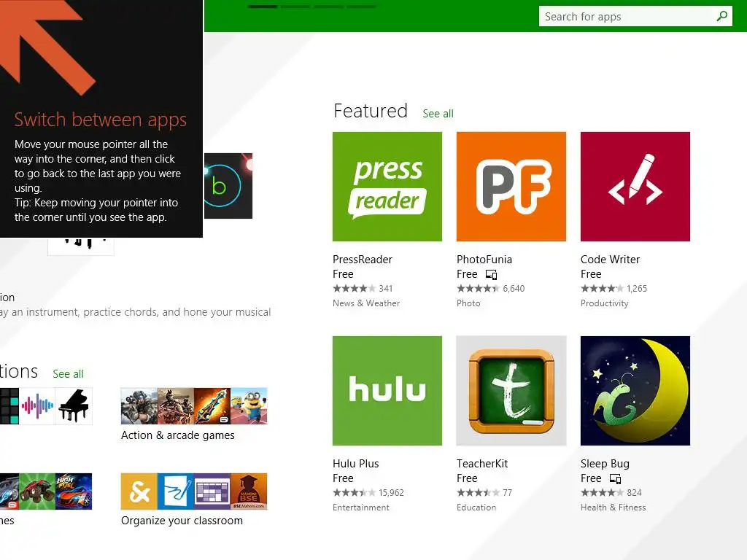
Task: Click the search magnifier icon
Action: (721, 16)
